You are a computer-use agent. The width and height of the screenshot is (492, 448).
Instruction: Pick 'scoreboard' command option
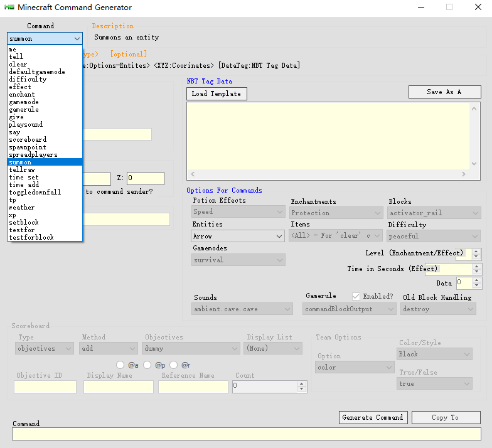click(x=45, y=139)
